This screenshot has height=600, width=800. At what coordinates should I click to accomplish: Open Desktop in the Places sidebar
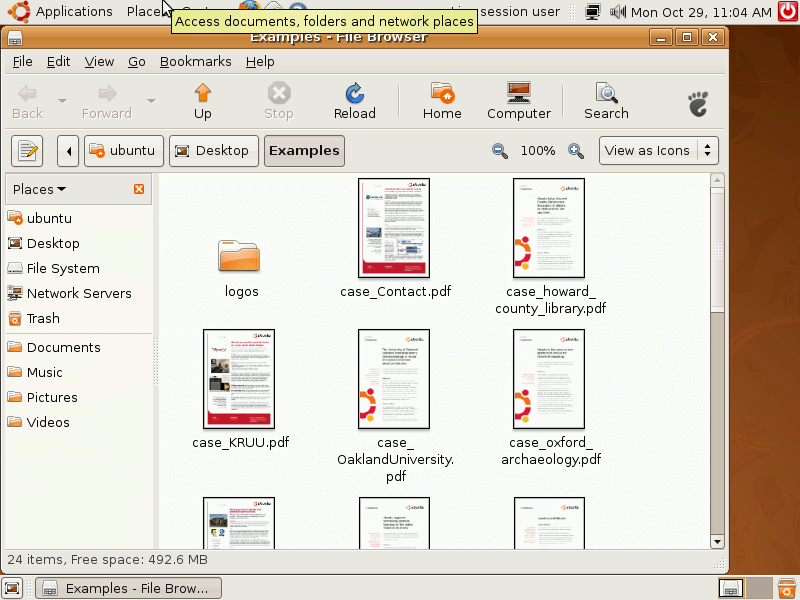click(x=43, y=243)
